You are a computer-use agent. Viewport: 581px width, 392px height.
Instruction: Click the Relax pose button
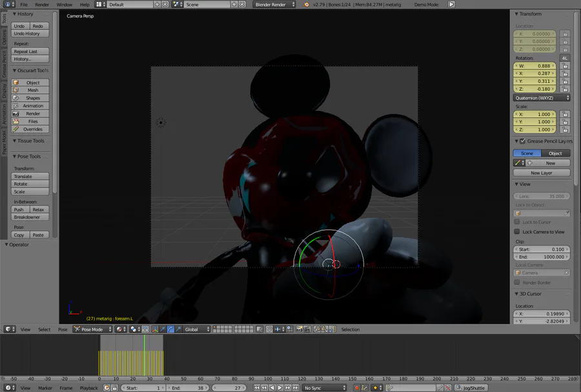[39, 210]
